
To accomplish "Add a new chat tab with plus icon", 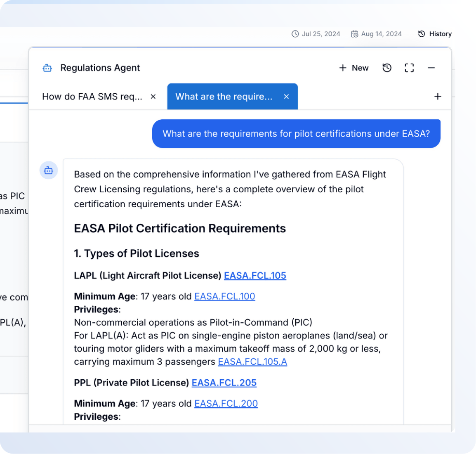I will 438,97.
